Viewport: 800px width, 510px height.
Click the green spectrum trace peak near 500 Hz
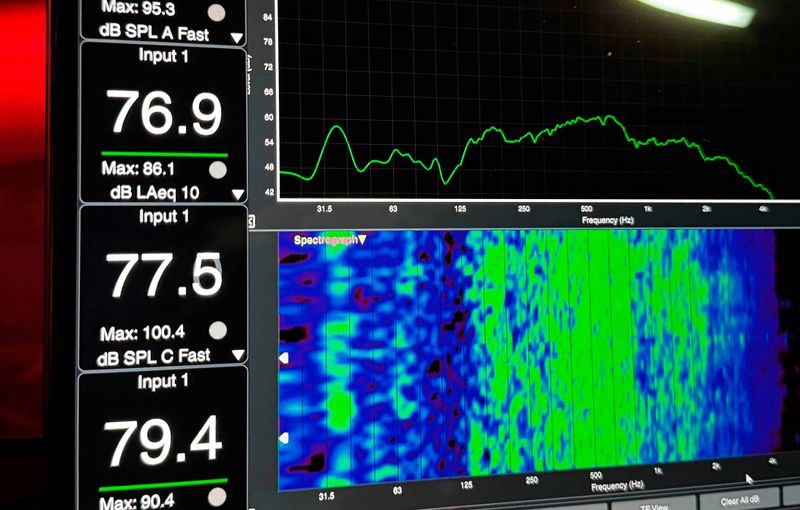point(607,118)
